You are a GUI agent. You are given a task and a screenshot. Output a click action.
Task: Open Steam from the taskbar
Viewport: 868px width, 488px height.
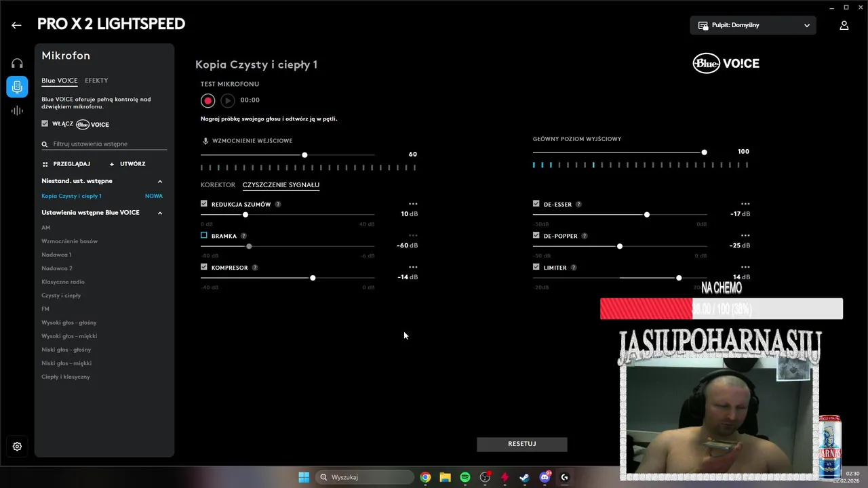coord(525,477)
